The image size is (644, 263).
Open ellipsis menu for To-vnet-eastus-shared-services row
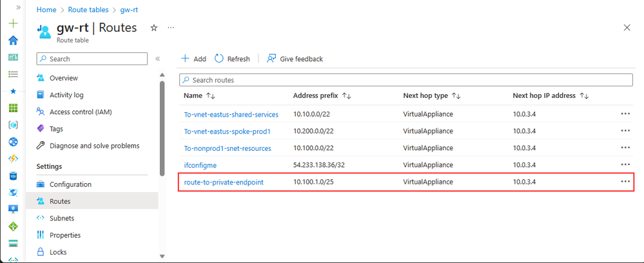point(625,114)
